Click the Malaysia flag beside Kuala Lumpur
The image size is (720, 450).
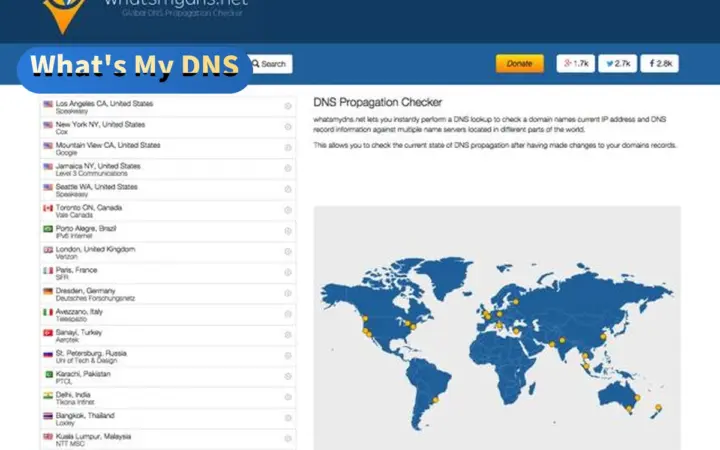[x=48, y=437]
